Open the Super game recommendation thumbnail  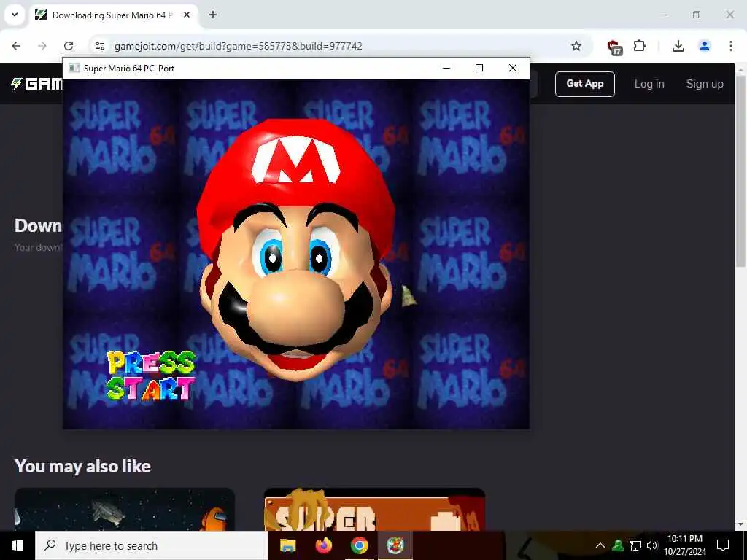click(374, 509)
